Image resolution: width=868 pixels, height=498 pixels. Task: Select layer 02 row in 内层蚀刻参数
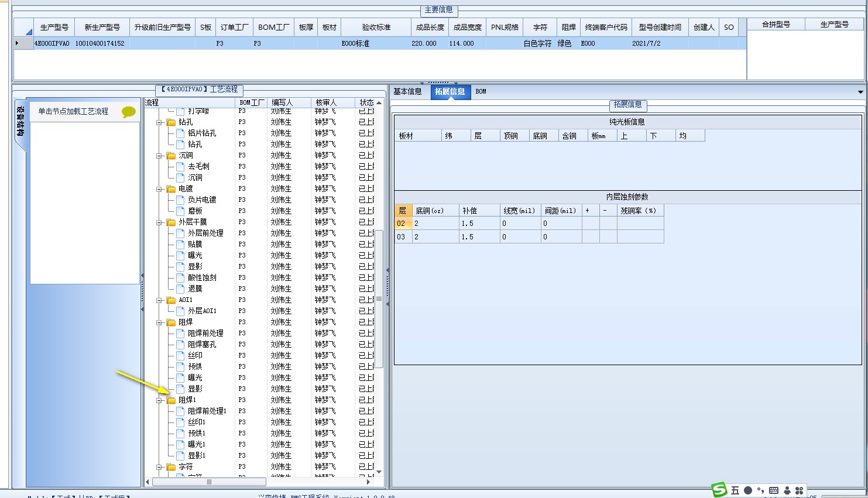click(x=529, y=224)
